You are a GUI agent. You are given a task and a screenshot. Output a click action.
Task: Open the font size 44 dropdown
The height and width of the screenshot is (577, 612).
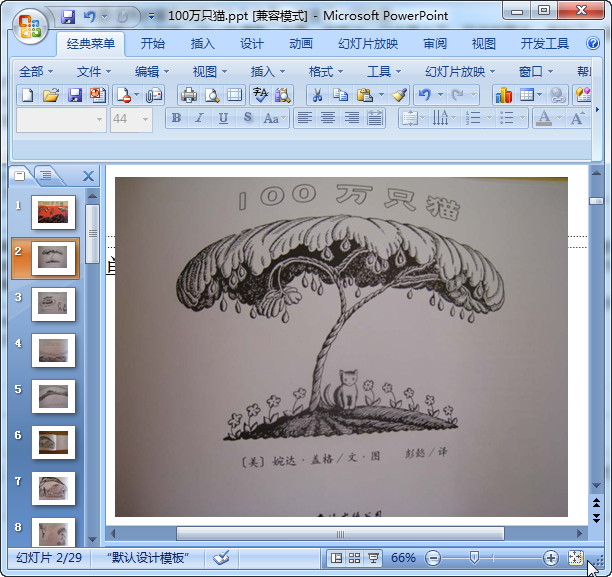point(145,119)
